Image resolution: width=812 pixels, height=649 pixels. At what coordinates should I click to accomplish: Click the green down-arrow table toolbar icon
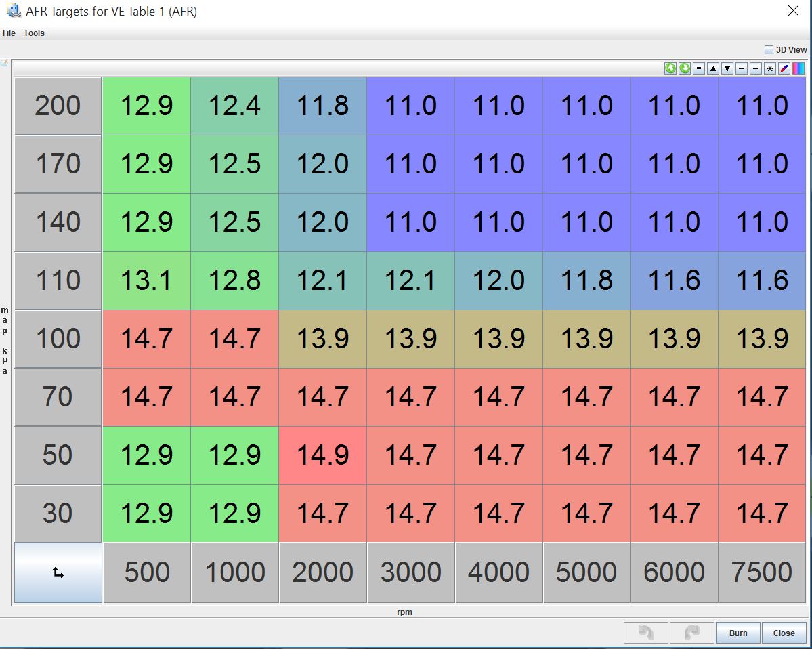click(x=685, y=68)
